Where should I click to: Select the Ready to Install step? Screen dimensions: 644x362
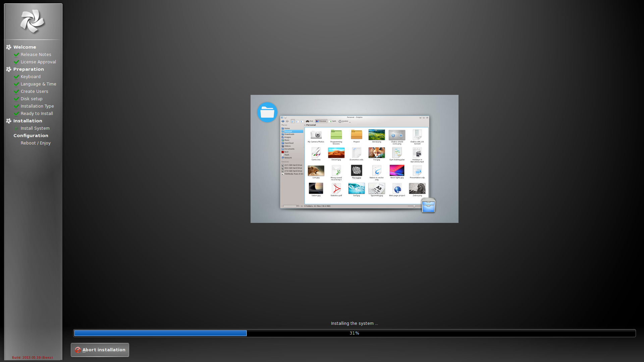[x=37, y=114]
